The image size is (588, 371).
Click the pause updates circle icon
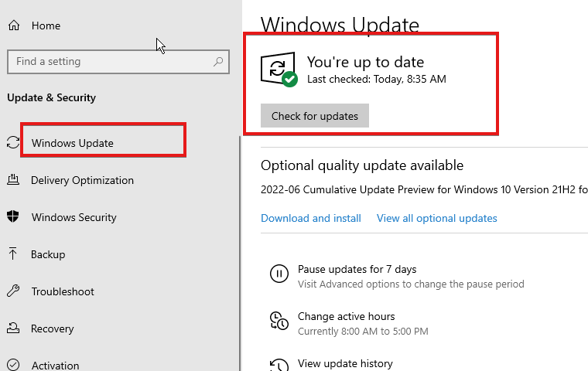point(279,274)
